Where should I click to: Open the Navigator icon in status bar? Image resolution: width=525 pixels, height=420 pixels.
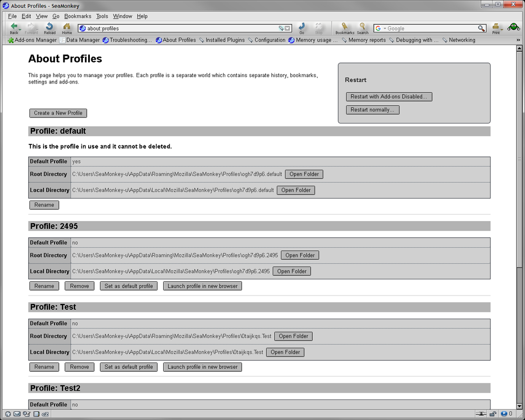coord(8,414)
